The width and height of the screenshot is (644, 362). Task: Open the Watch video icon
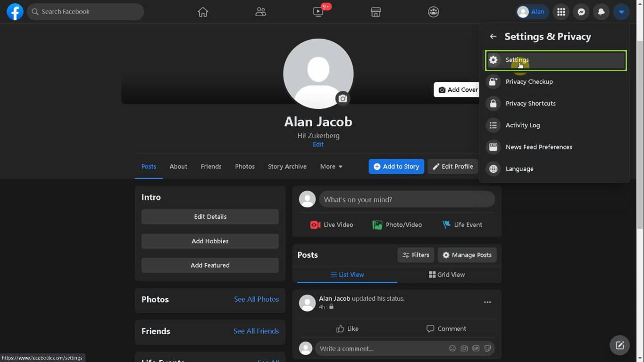pos(318,12)
